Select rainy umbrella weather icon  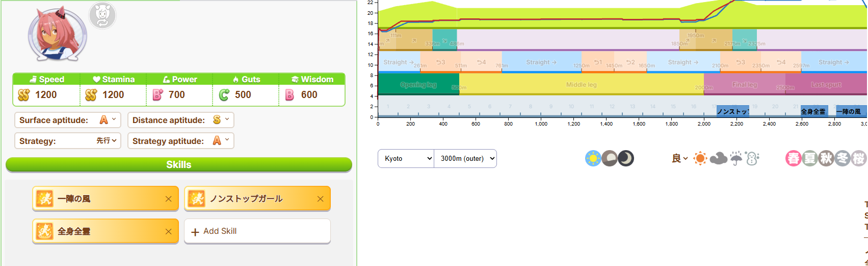click(x=736, y=158)
